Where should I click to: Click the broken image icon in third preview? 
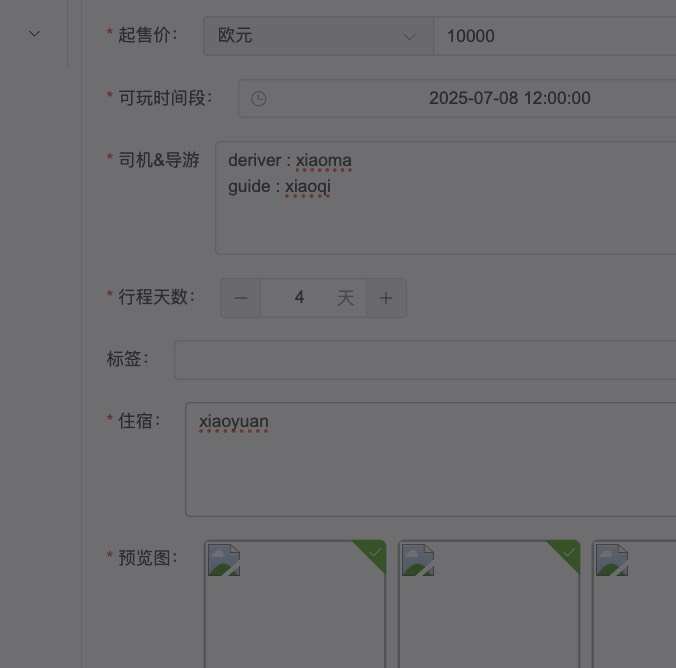(612, 561)
